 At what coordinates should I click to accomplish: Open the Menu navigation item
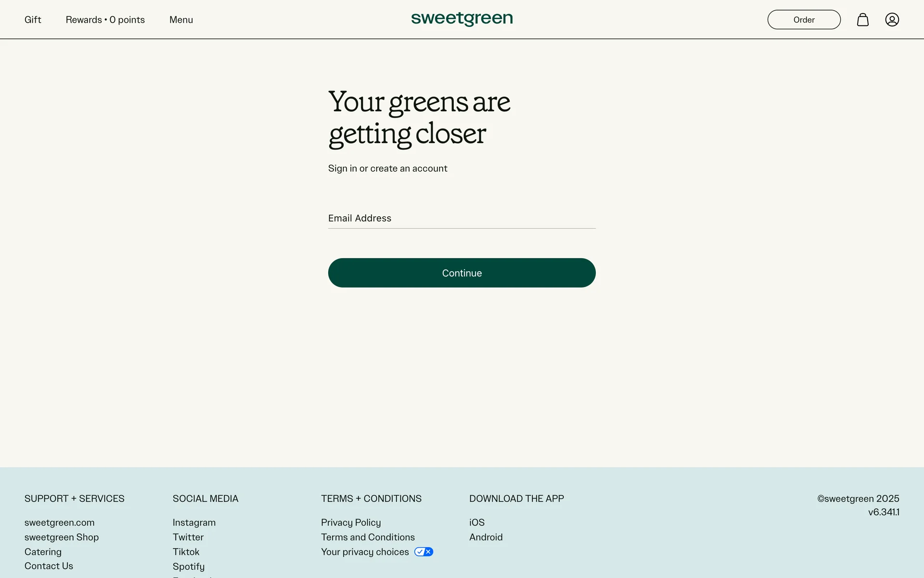181,20
